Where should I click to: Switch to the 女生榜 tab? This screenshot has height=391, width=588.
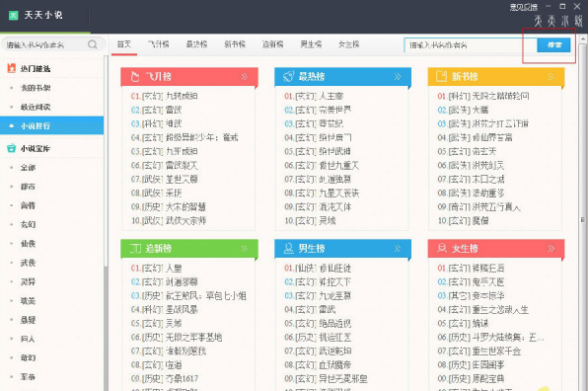click(x=348, y=44)
